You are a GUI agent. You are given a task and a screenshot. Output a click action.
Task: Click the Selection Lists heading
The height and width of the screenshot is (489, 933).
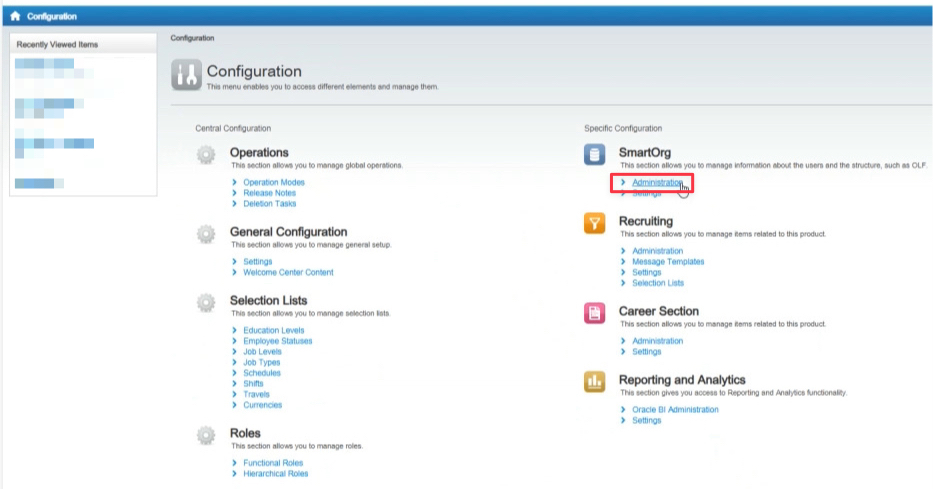[268, 300]
